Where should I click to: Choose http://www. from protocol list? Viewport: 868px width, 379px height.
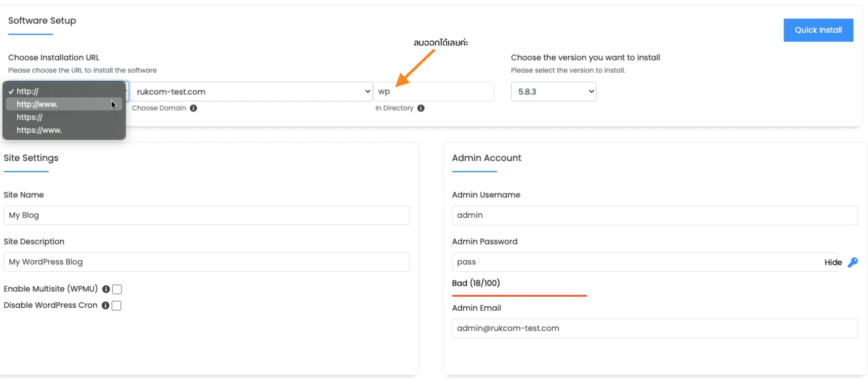(64, 104)
